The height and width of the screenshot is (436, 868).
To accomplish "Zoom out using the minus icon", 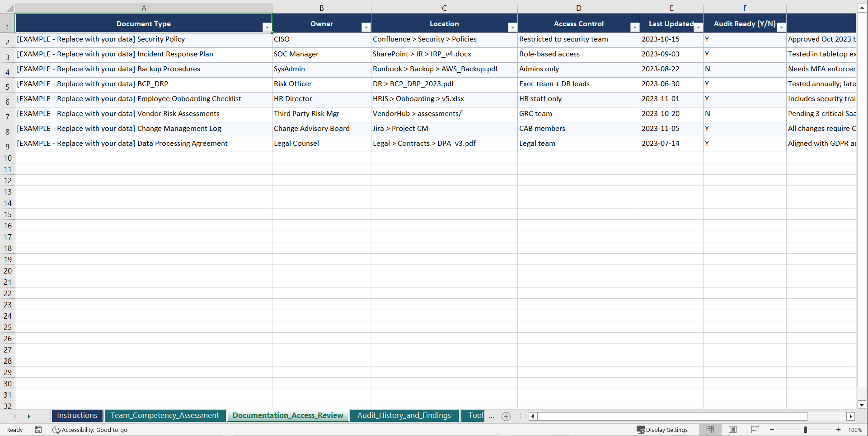I will click(x=772, y=430).
